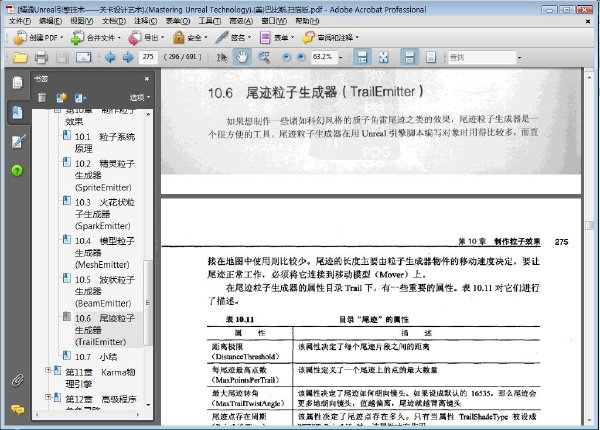This screenshot has width=600, height=430.
Task: Open the Comments panel icon
Action: pyautogui.click(x=18, y=409)
